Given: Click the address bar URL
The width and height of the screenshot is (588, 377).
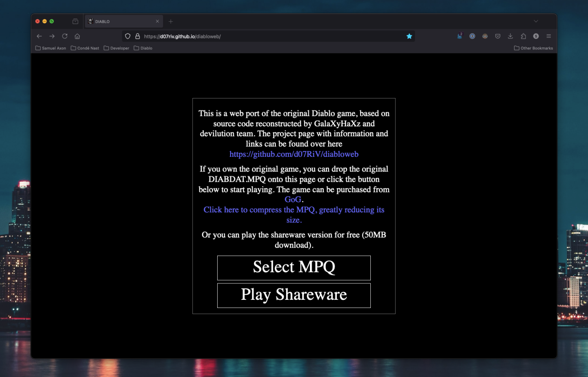Looking at the screenshot, I should (x=182, y=36).
